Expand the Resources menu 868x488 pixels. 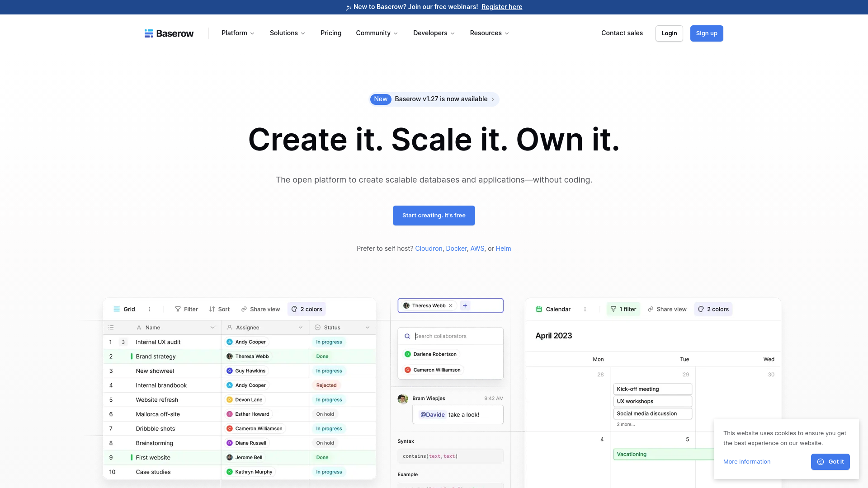(489, 33)
